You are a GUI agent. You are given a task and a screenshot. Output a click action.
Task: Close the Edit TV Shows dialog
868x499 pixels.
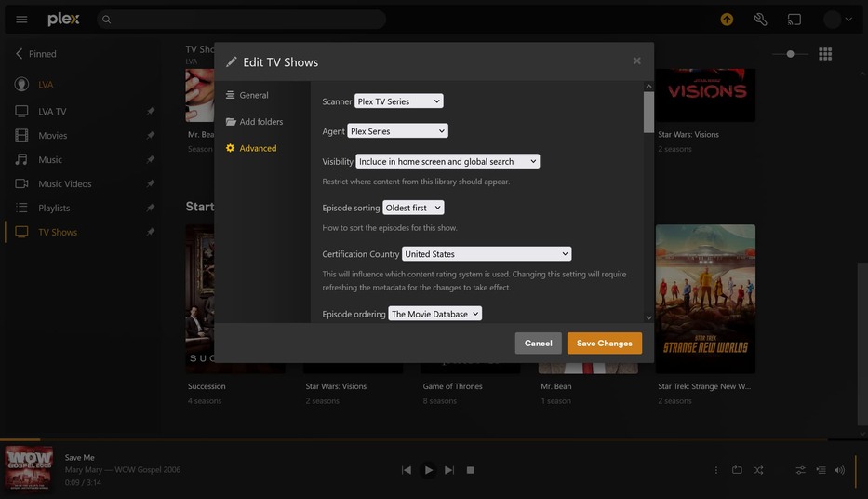tap(636, 61)
